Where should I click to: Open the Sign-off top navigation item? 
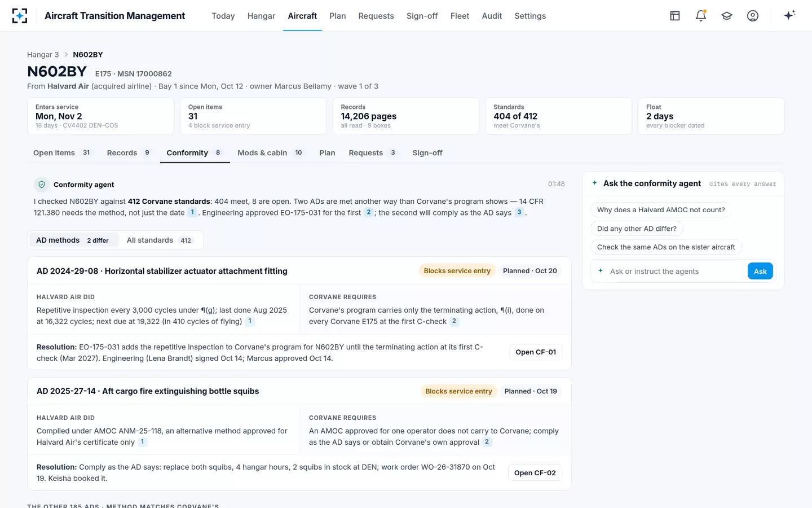(422, 16)
